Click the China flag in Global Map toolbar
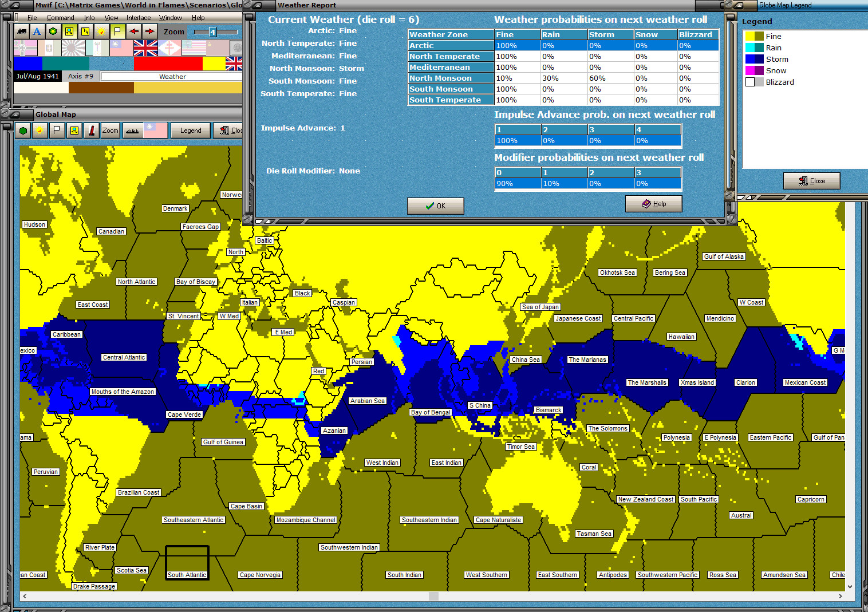The height and width of the screenshot is (612, 868). 156,131
